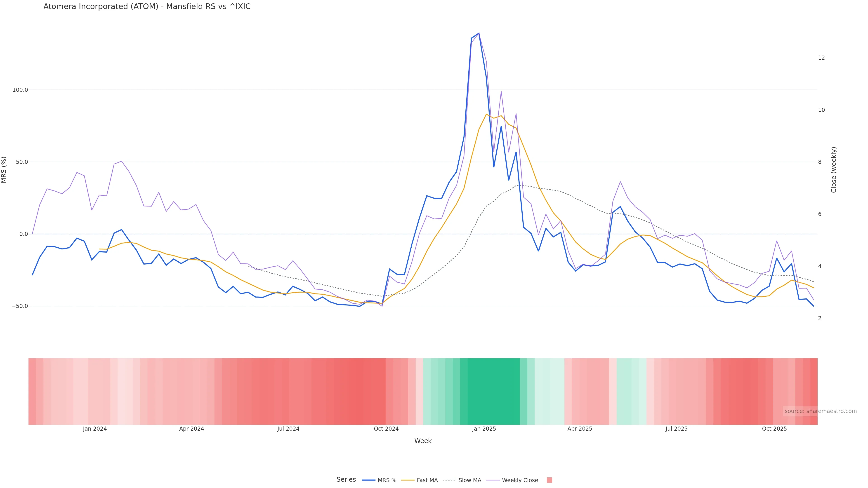Click the −50.0 MRS axis tick
Image resolution: width=868 pixels, height=488 pixels.
tap(19, 306)
